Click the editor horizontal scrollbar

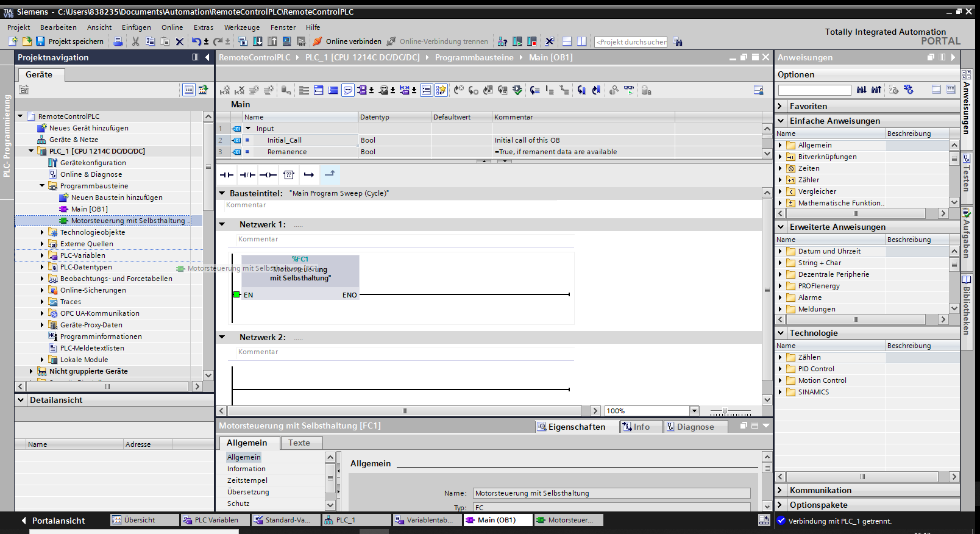(404, 411)
